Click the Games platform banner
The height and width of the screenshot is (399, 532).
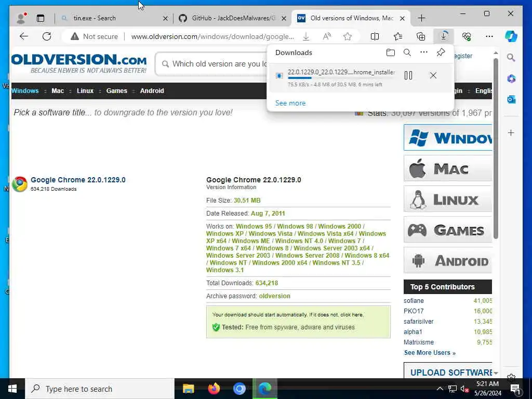tap(448, 230)
